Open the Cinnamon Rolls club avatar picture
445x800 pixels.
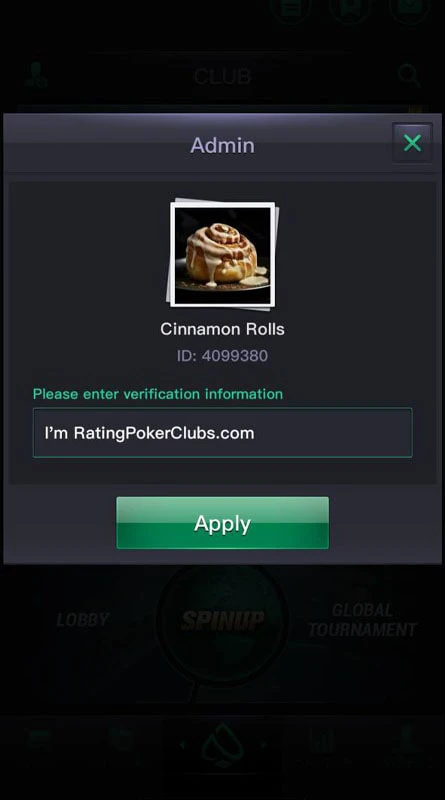click(222, 255)
